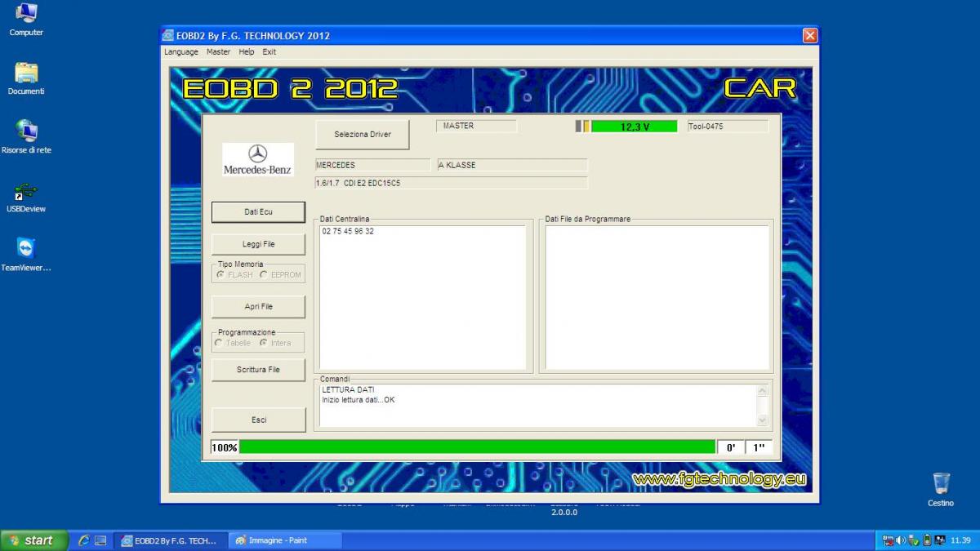Screen dimensions: 980x551
Task: Click the Exit menu item
Action: (269, 51)
